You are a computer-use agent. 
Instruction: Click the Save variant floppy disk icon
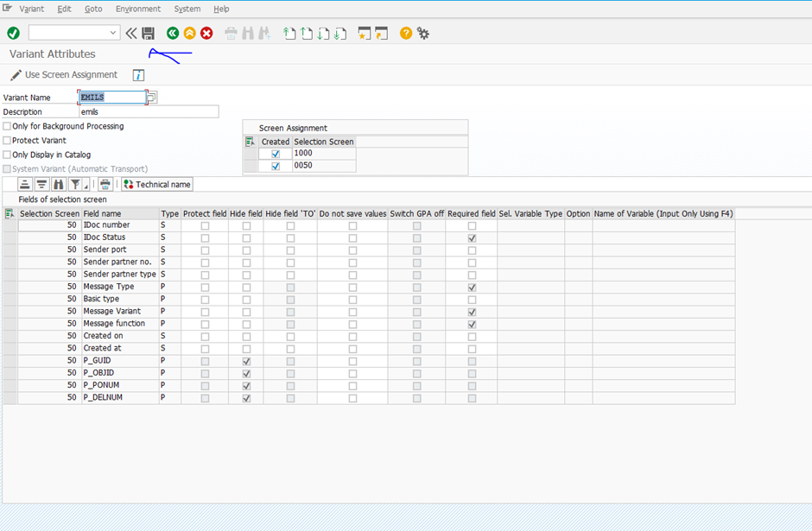click(x=148, y=33)
